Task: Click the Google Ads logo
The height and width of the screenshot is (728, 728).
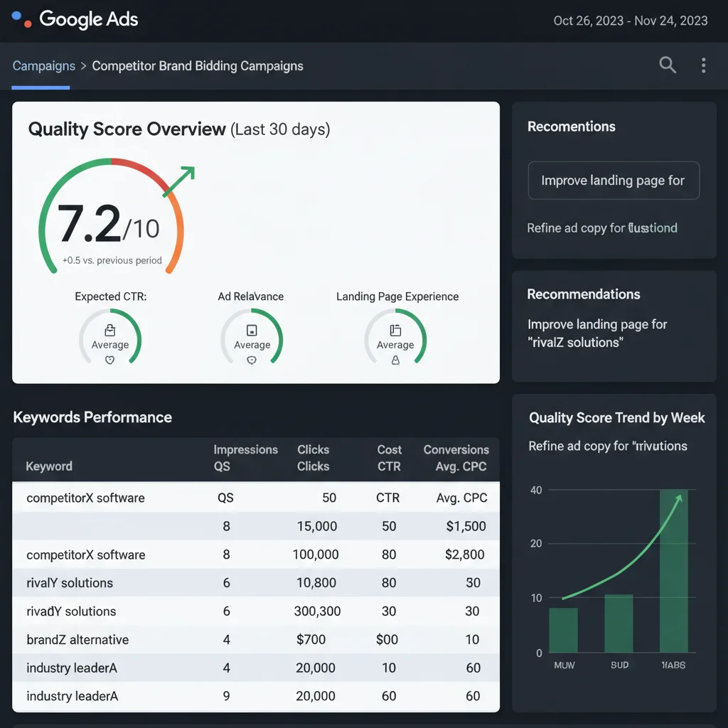Action: coord(75,19)
